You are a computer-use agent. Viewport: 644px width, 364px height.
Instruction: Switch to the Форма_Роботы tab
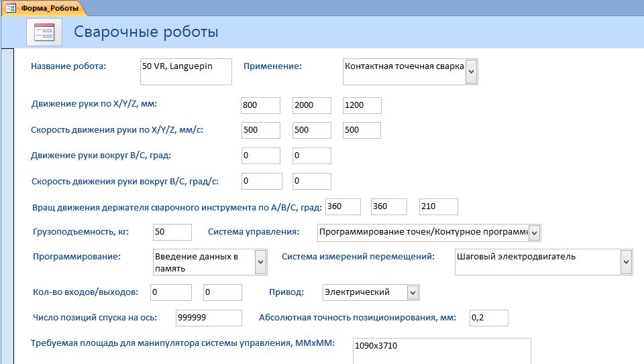(x=44, y=8)
